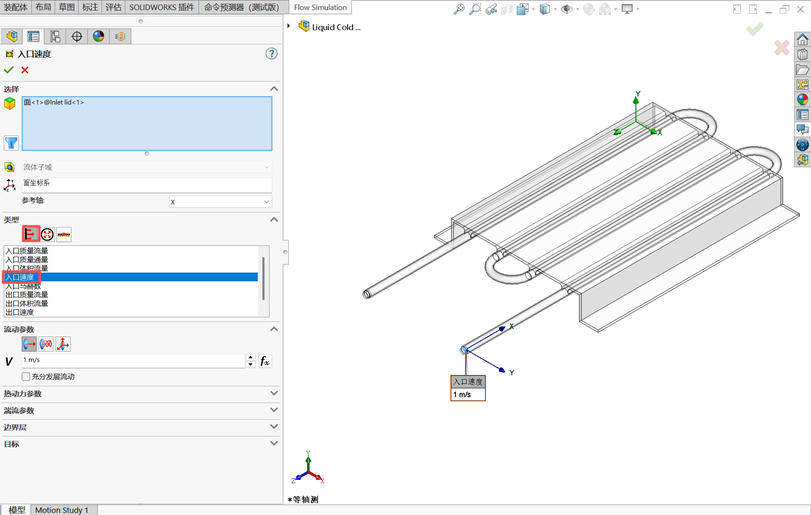Open the 评估 ribbon tab
Screen dimensions: 811x515
point(113,7)
